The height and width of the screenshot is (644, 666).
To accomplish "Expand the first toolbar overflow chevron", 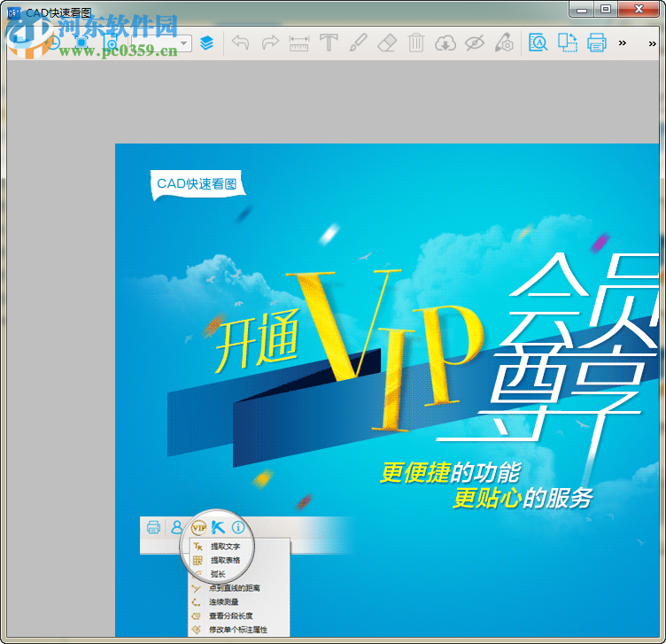I will coord(623,43).
